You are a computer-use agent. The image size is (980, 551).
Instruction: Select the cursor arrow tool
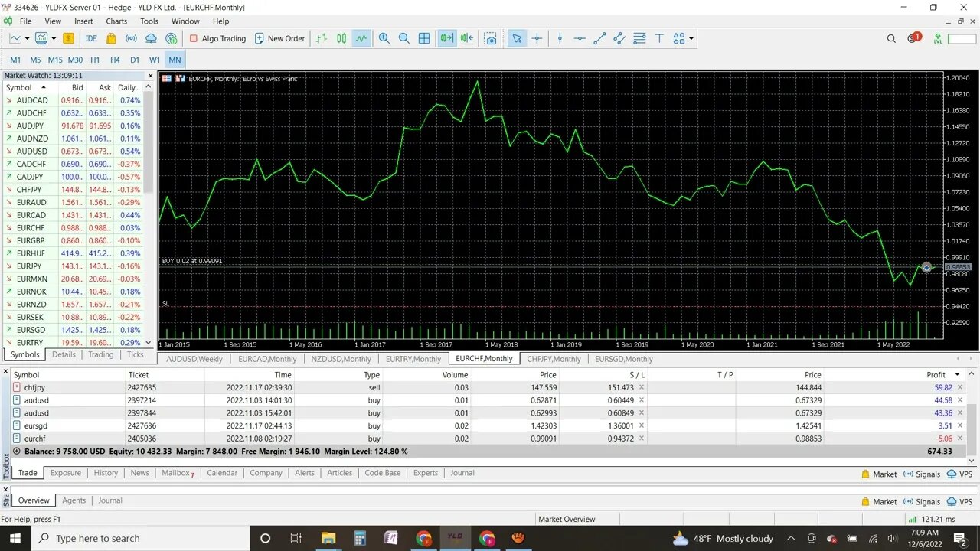click(x=517, y=38)
